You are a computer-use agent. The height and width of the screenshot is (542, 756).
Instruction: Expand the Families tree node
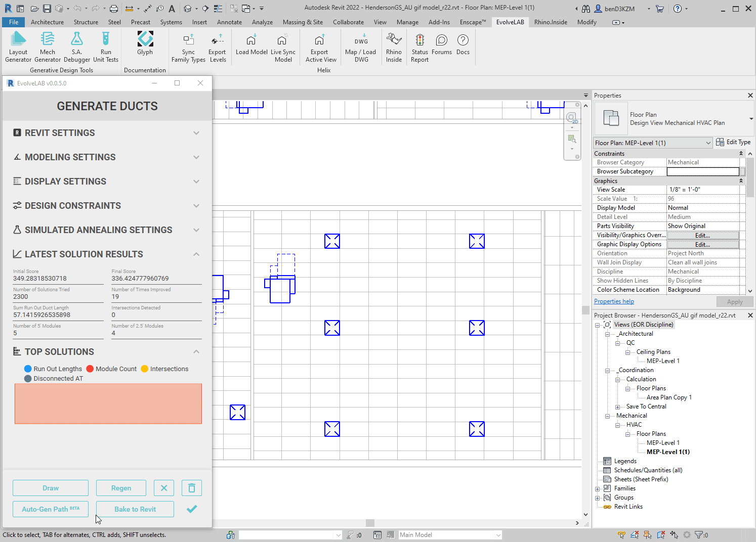pos(597,488)
